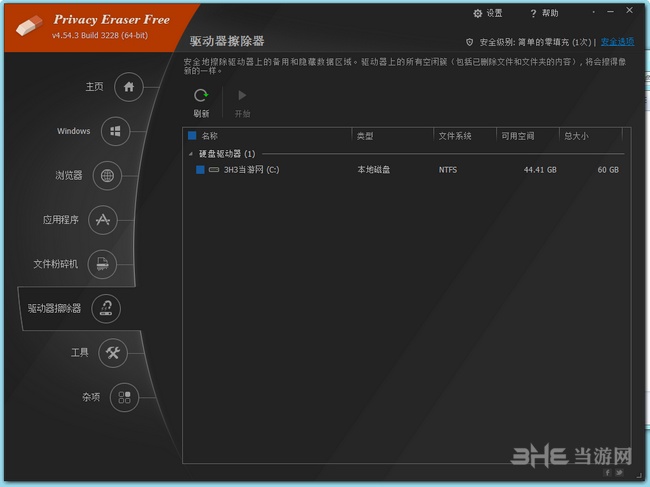Click the 60 GB total size value
650x487 pixels.
coord(608,170)
